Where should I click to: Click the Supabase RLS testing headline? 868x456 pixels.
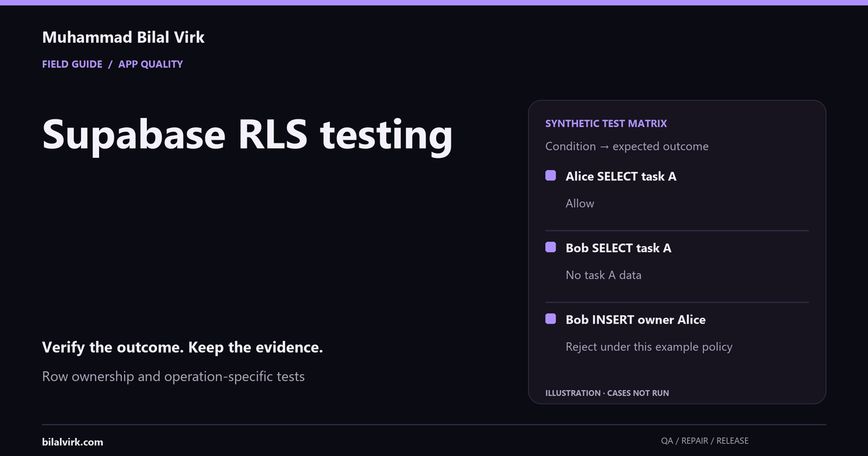[247, 135]
